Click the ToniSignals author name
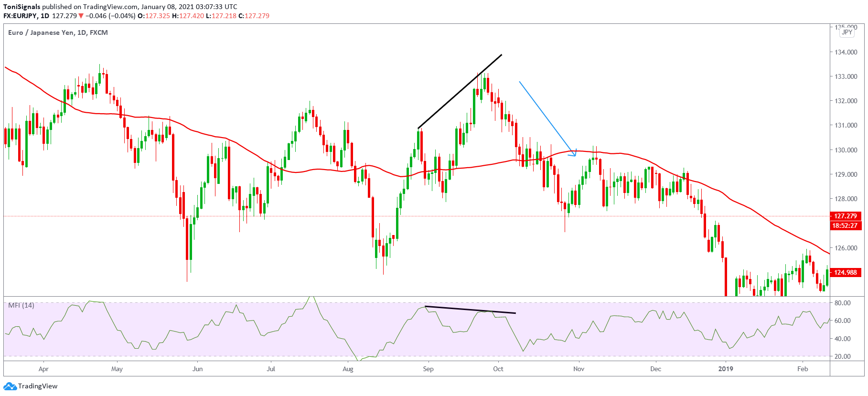This screenshot has width=868, height=396. [21, 7]
